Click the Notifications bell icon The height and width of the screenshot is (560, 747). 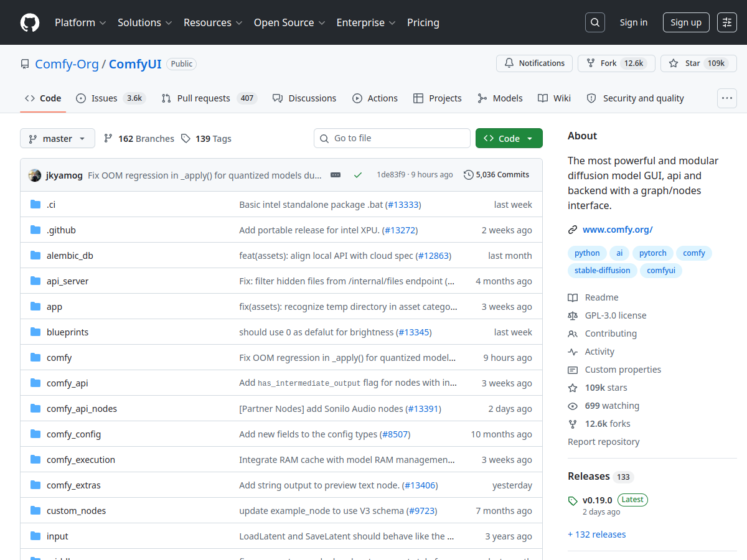pos(509,63)
